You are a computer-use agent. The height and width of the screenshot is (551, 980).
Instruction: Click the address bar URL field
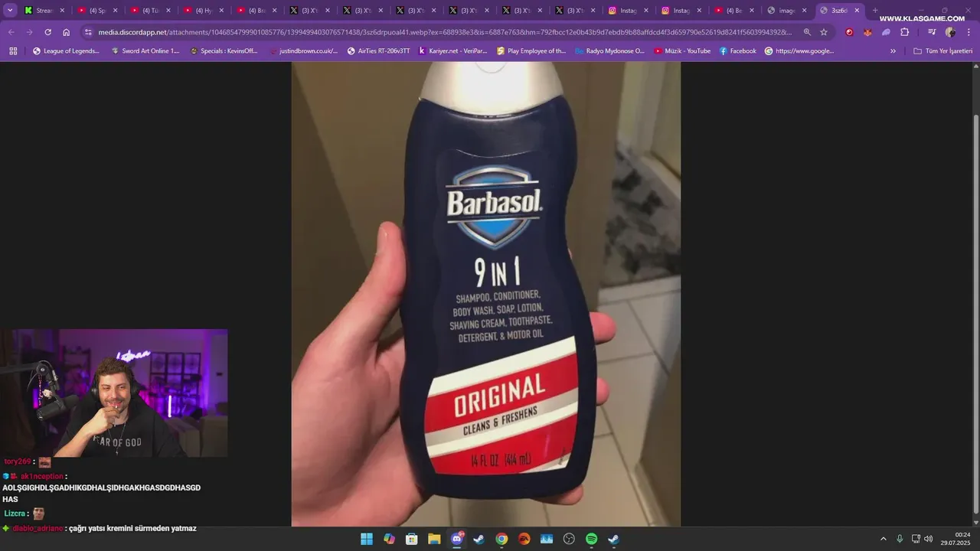[x=444, y=32]
